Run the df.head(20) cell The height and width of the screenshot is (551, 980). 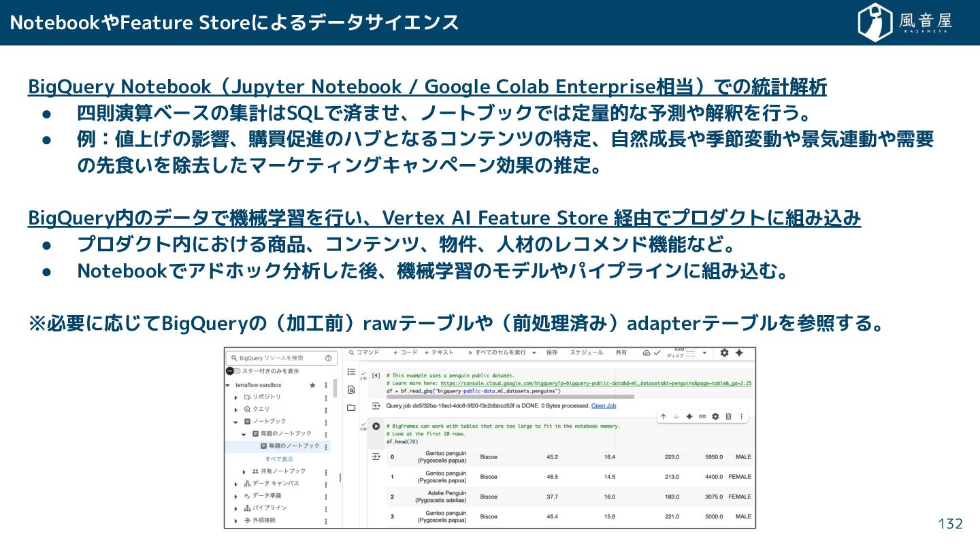pos(376,427)
